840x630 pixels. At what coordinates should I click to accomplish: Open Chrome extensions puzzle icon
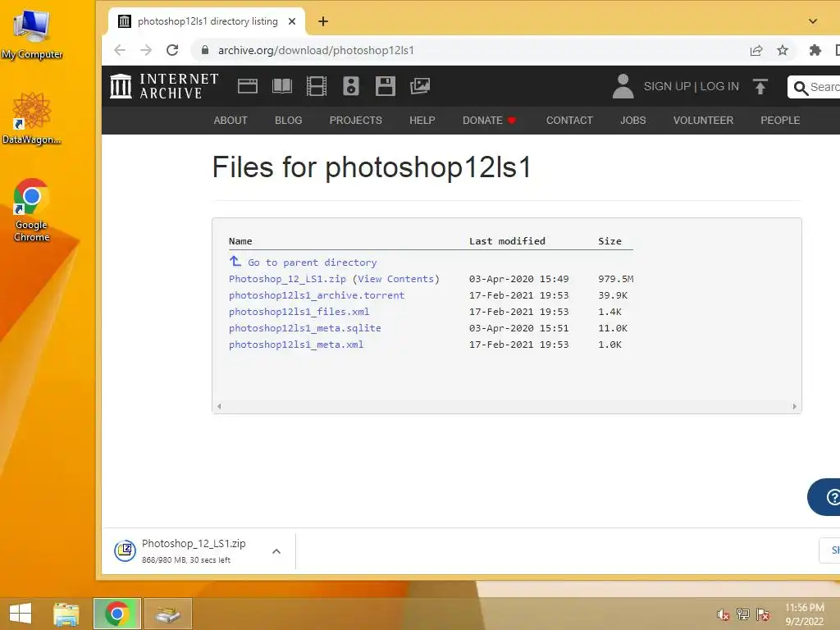[815, 50]
